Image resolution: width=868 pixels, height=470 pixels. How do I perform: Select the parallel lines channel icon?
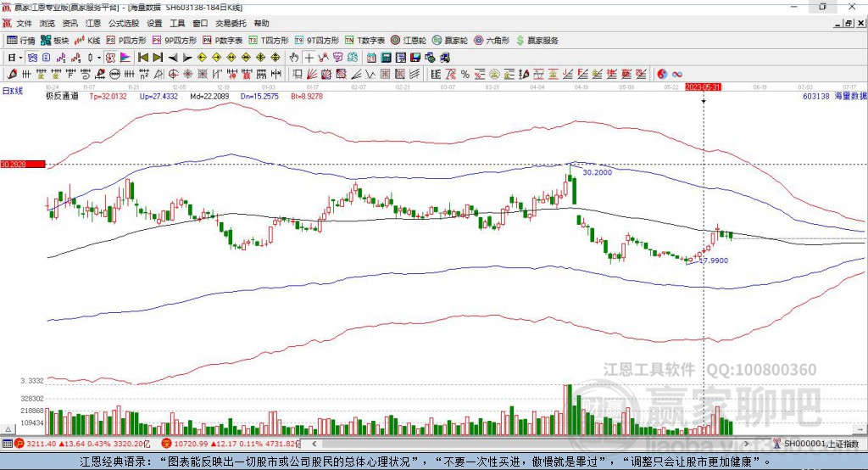[415, 75]
